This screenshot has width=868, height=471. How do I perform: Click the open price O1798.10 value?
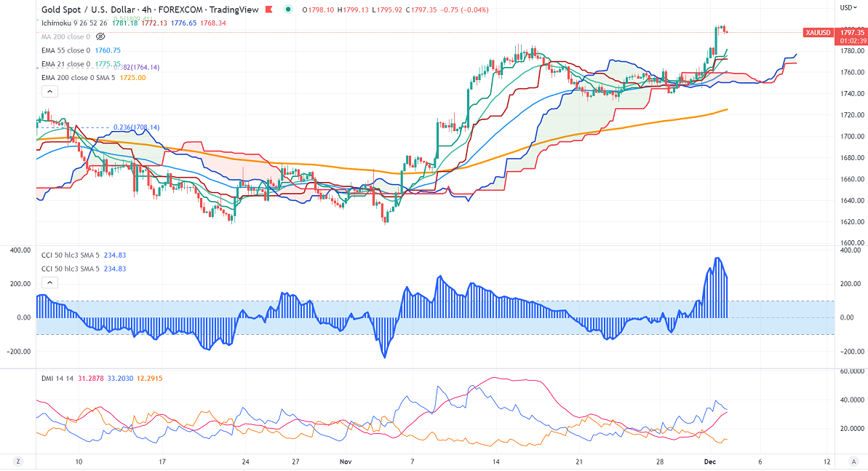coord(318,10)
